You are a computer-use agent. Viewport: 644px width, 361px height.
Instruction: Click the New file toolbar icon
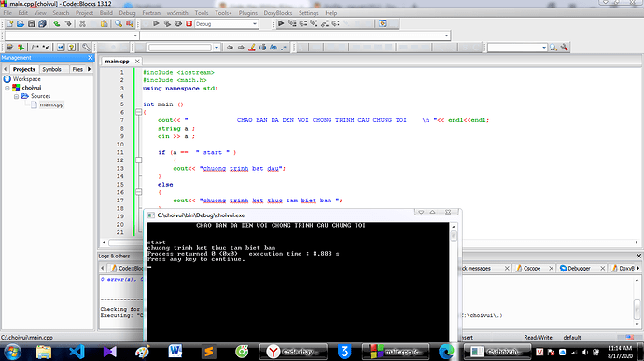pos(9,24)
